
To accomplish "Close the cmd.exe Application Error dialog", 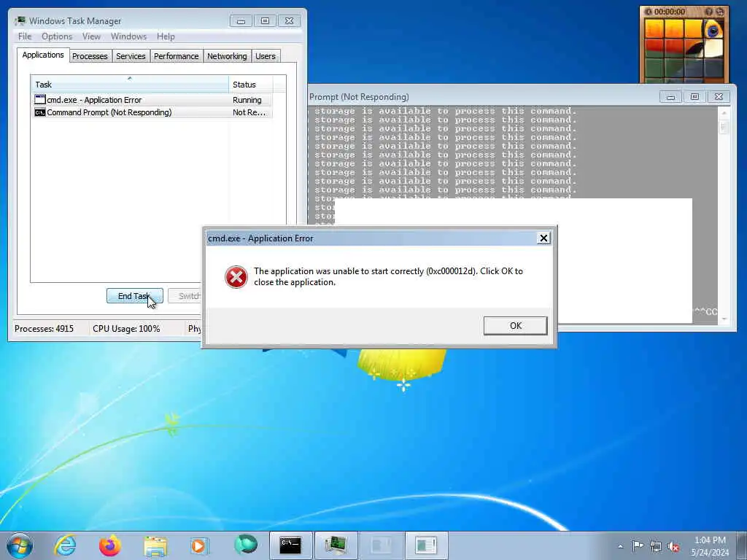I will pyautogui.click(x=543, y=238).
